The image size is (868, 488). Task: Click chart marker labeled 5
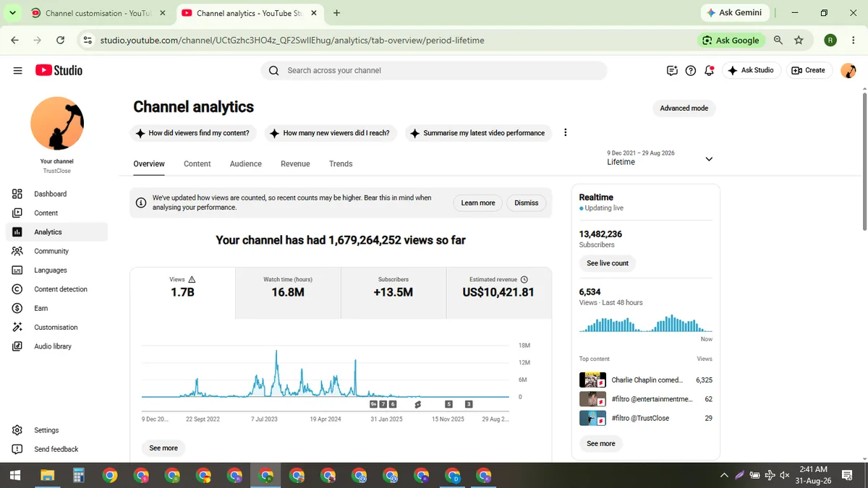pos(448,404)
